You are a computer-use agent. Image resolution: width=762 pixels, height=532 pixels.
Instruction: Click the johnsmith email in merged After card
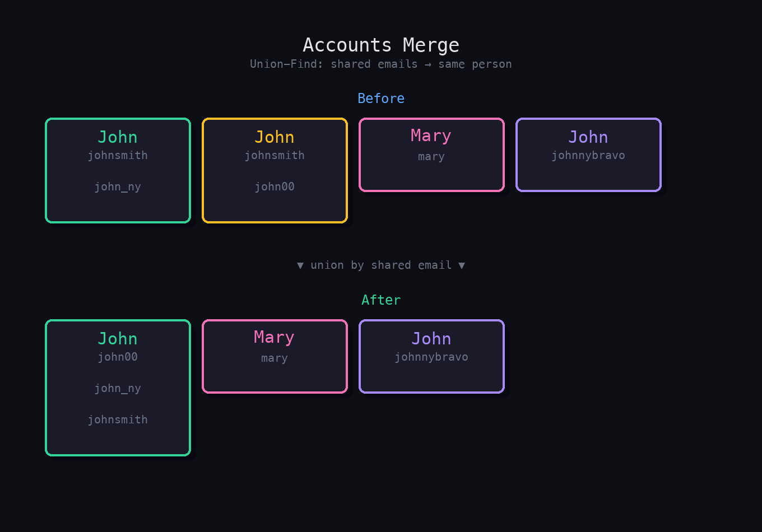click(x=118, y=419)
